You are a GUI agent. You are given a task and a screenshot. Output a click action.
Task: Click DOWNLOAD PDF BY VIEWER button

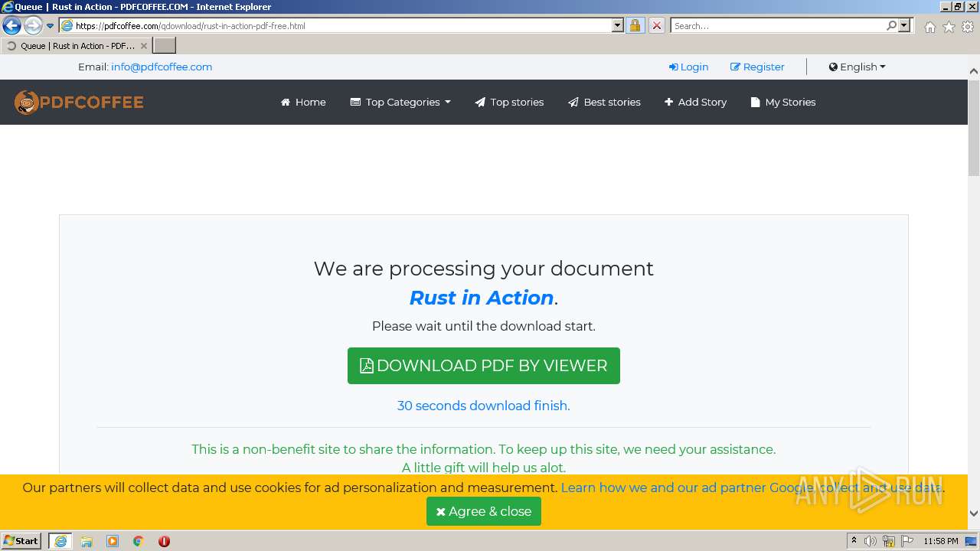tap(484, 366)
